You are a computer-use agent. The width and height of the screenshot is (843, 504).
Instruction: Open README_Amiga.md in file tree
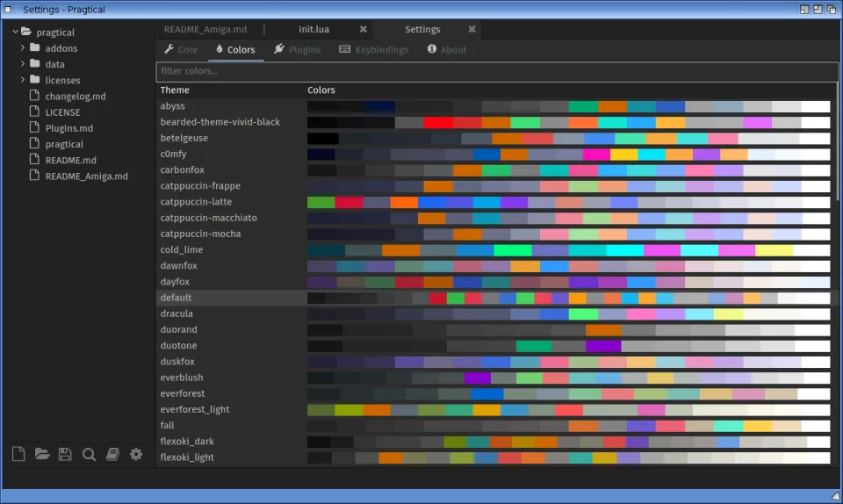86,176
